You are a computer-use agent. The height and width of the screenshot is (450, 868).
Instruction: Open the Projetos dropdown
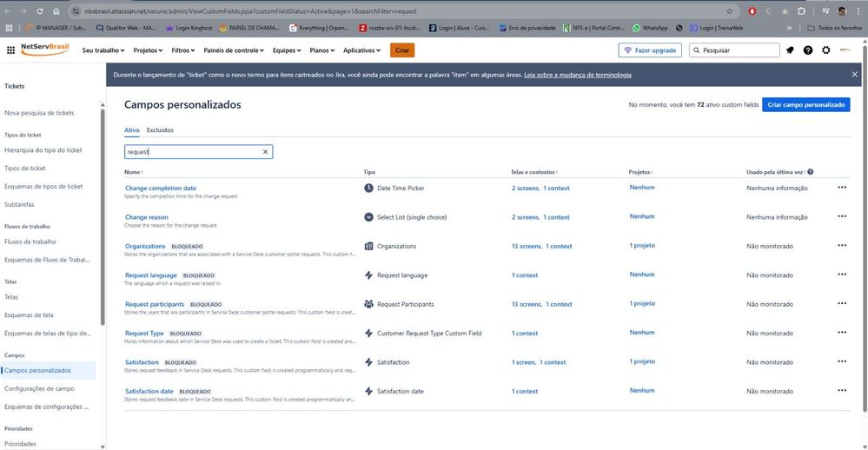[x=148, y=50]
